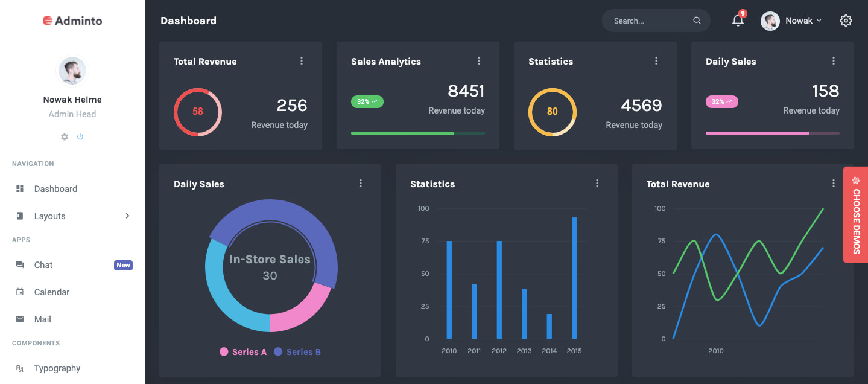The image size is (868, 384).
Task: Open the Statistics card three-dot menu
Action: (656, 60)
